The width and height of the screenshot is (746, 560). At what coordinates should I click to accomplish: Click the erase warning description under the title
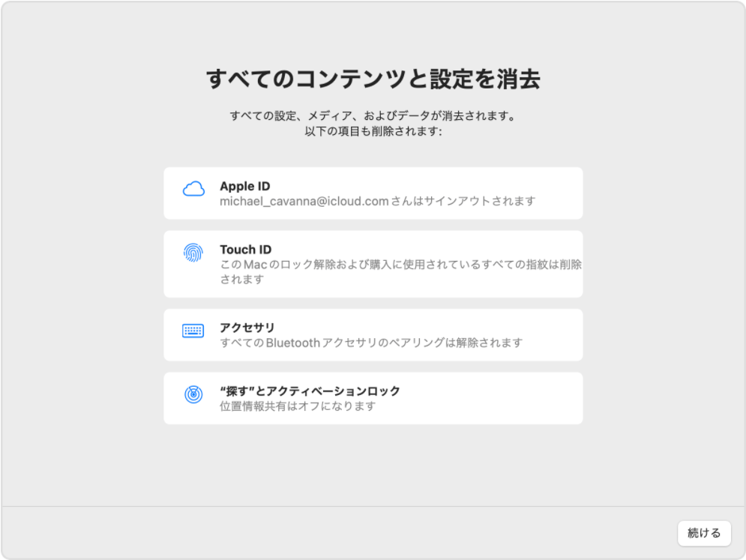pyautogui.click(x=373, y=124)
